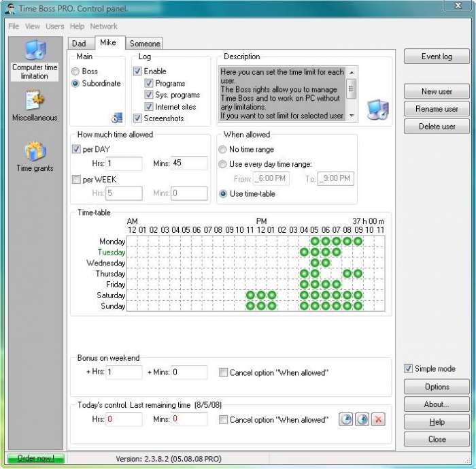The width and height of the screenshot is (476, 469).
Task: Toggle the Simple mode checkbox
Action: point(408,368)
